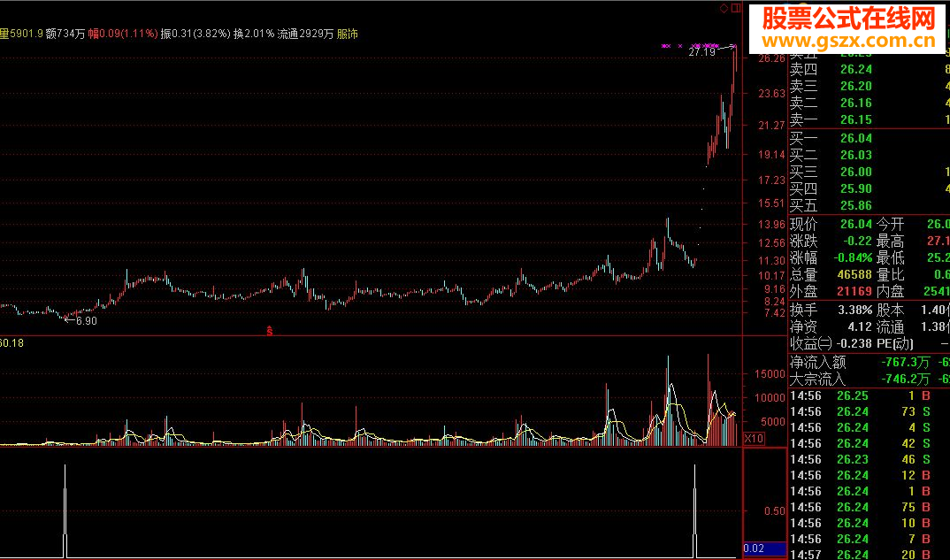Select the 14:56 26.25 1 B trade row

(869, 395)
